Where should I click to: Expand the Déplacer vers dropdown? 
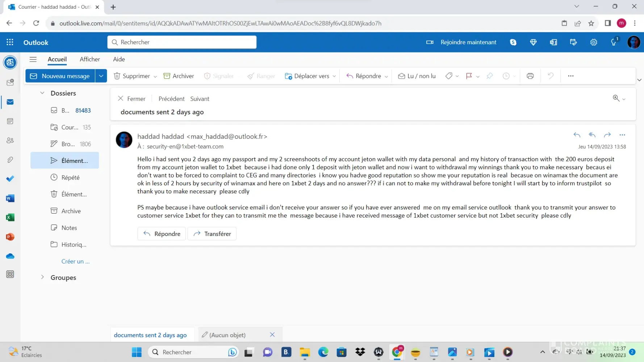[x=334, y=76]
